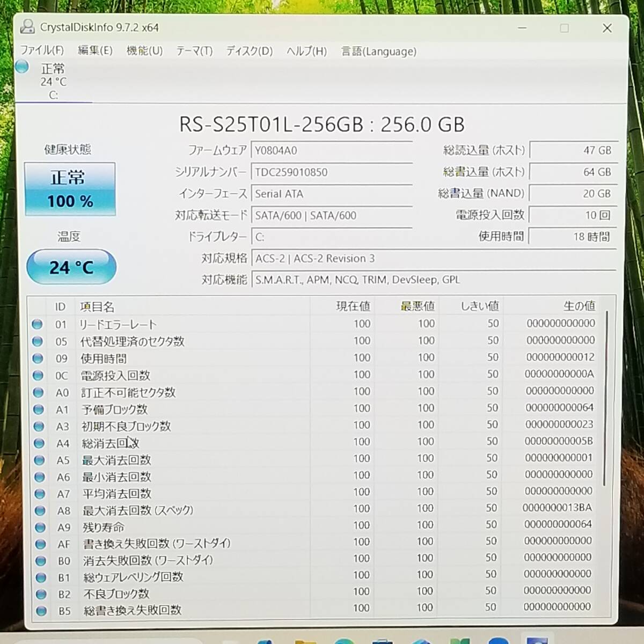The height and width of the screenshot is (644, 644).
Task: Click status circle icon for 最大消去回数 (スペック) row
Action: coord(40,510)
